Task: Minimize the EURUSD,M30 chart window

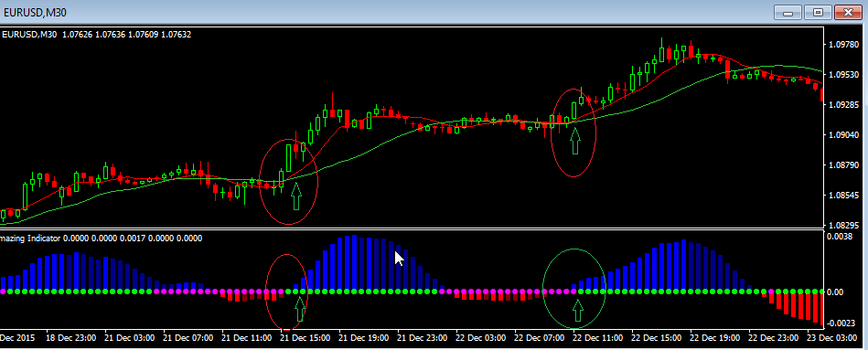Action: (x=788, y=12)
